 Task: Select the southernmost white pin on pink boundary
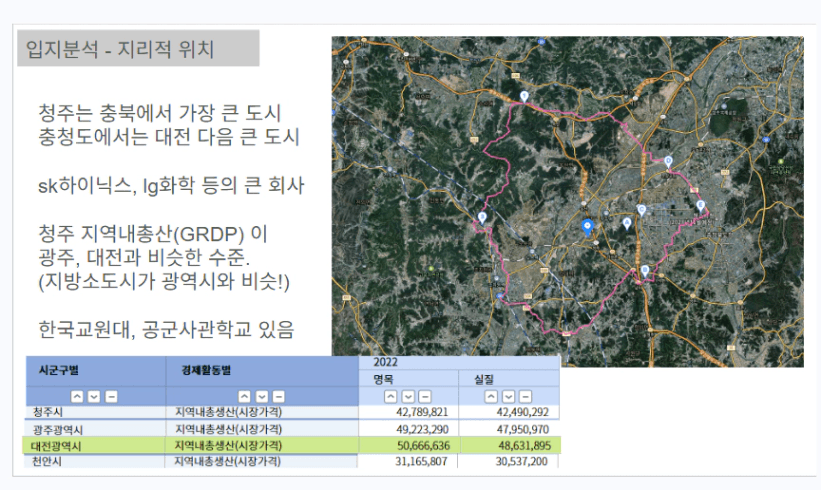click(645, 271)
